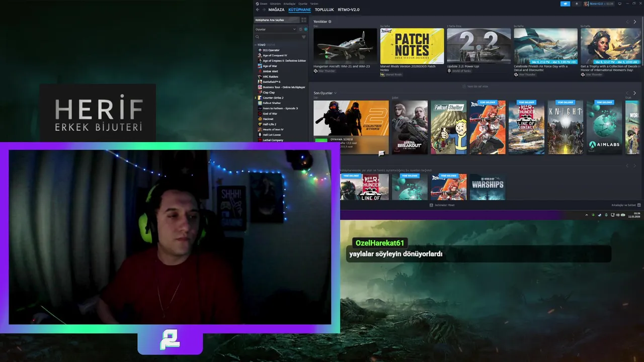Click the Friends & Chat icon at bottom right
This screenshot has width=644, height=362.
coord(639,205)
